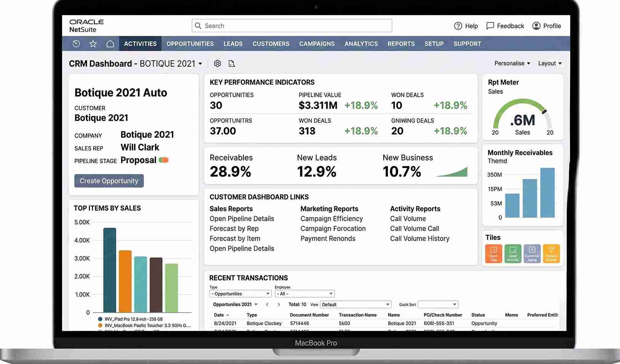Click the PO/Check Number column header
620x364 pixels.
[x=443, y=315]
